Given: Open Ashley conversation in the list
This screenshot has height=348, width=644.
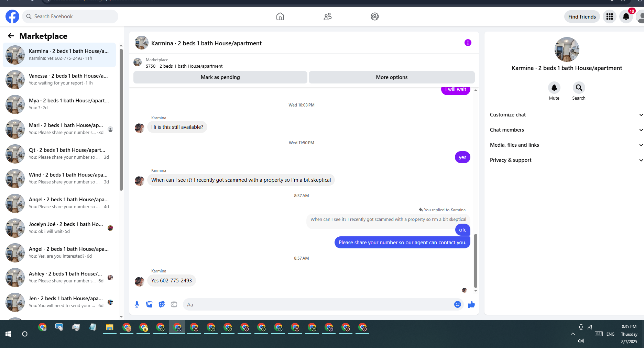Looking at the screenshot, I should click(x=59, y=278).
